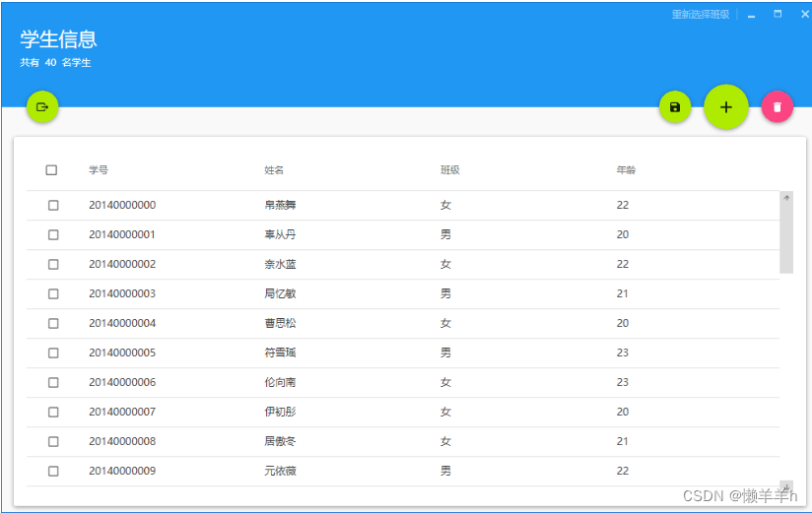
Task: Click the scrollbar down arrow
Action: tap(786, 485)
